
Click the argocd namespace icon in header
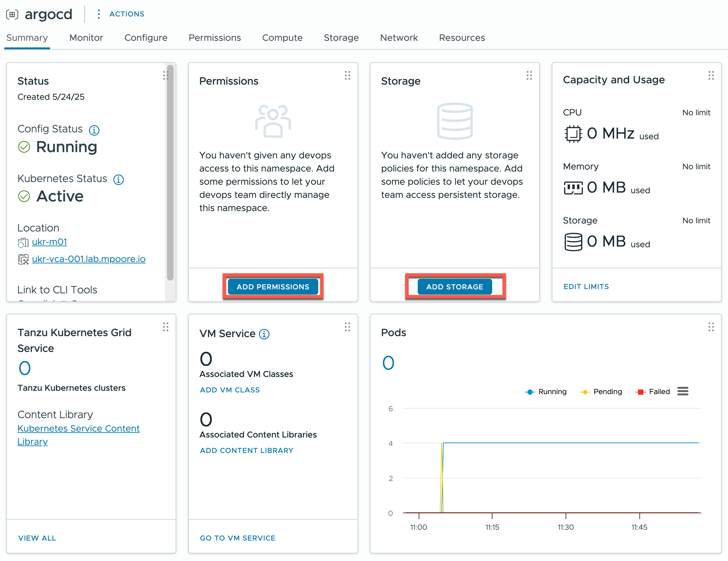12,14
